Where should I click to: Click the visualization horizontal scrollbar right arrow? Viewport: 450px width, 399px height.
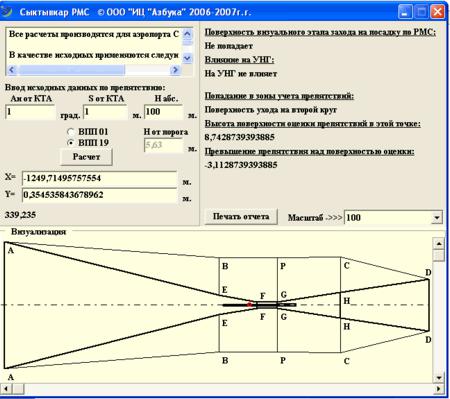[439, 389]
